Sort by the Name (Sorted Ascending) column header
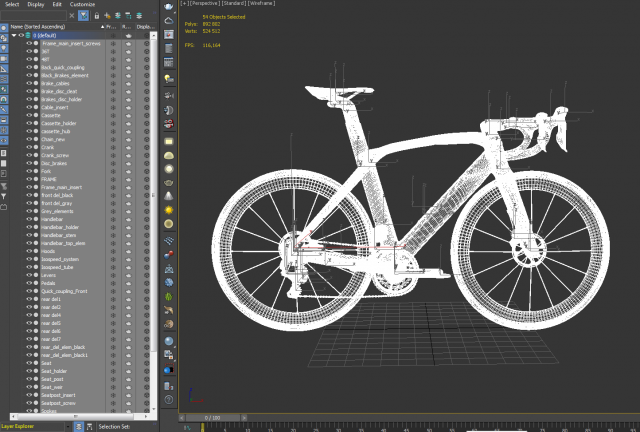 click(57, 27)
